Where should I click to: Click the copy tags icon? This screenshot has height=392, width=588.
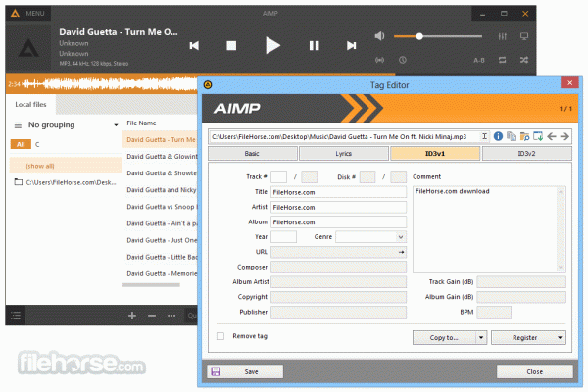pyautogui.click(x=512, y=136)
